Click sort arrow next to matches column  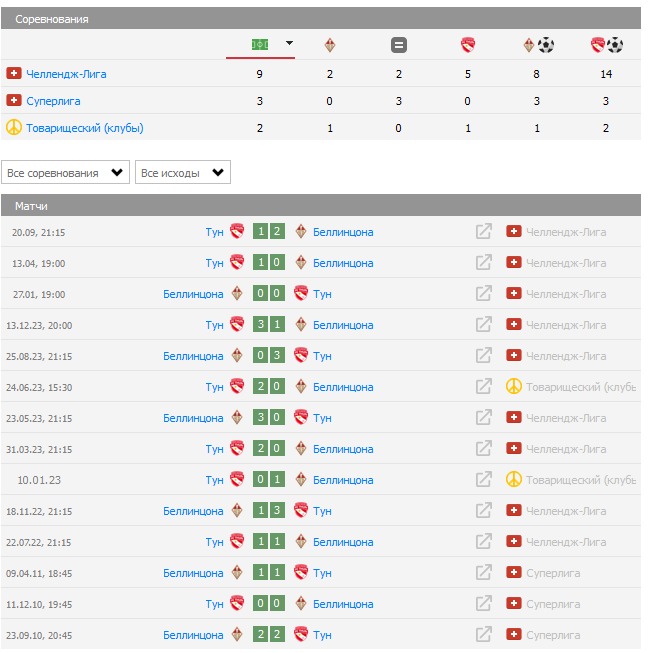(x=289, y=43)
